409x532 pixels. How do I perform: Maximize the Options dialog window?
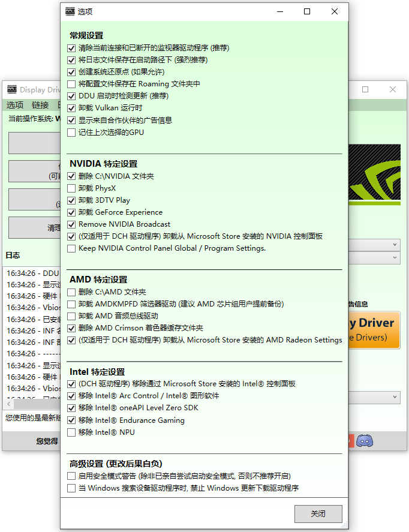tap(307, 11)
